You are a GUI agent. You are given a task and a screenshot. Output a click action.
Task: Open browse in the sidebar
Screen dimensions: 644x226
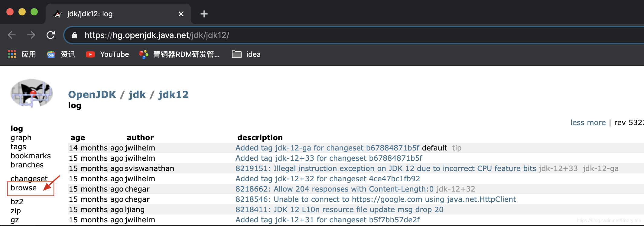(24, 188)
